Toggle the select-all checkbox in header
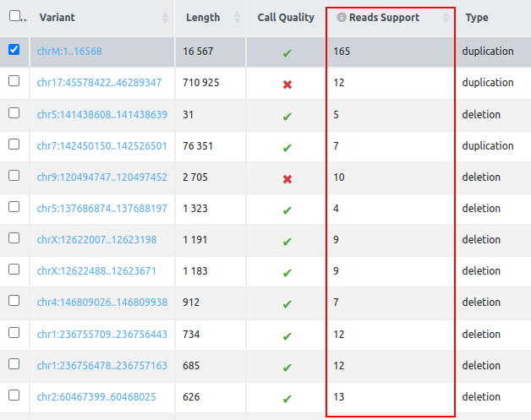Viewport: 531px width, 420px height. click(x=14, y=16)
